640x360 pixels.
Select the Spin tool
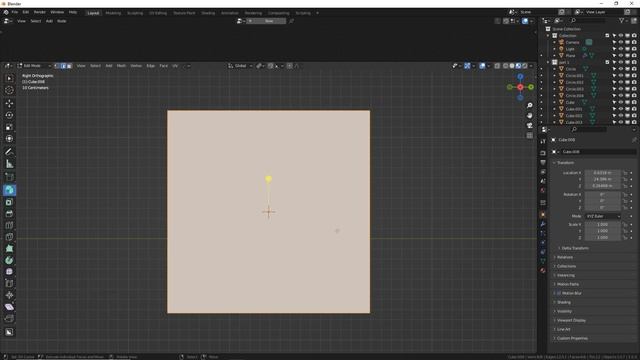tap(9, 260)
